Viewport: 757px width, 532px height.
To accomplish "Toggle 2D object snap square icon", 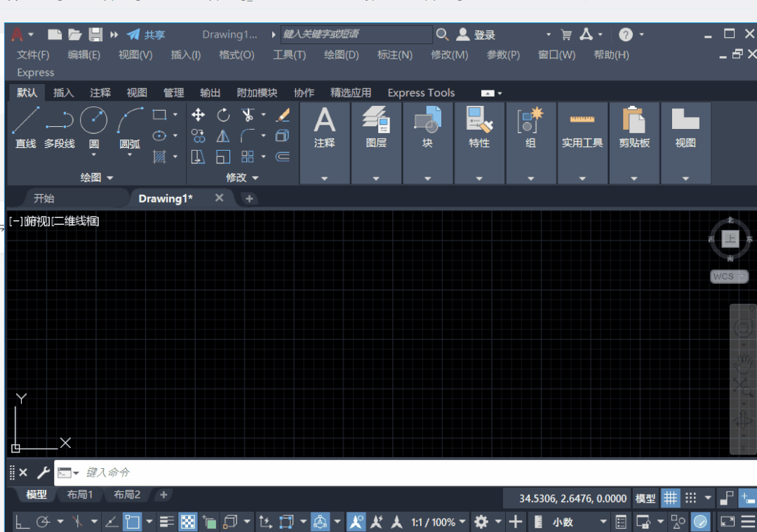I will tap(133, 522).
